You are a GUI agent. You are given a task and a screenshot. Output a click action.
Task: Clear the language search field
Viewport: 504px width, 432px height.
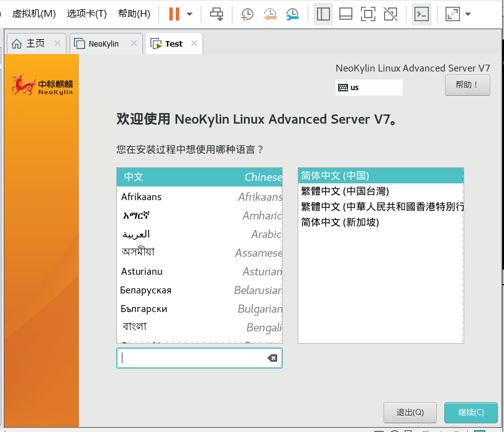pos(272,358)
